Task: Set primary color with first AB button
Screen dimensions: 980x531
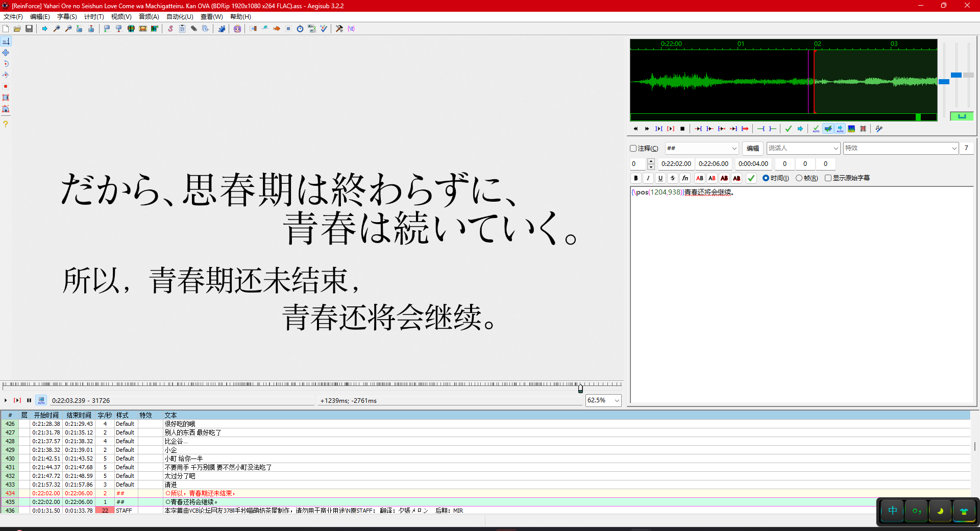Action: coord(700,178)
